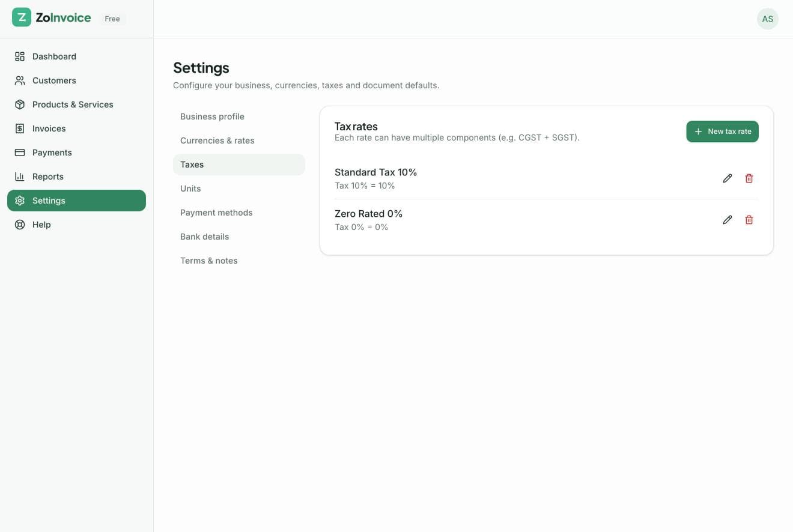793x532 pixels.
Task: Select the "Zero Rated 0%" rate name
Action: point(368,214)
